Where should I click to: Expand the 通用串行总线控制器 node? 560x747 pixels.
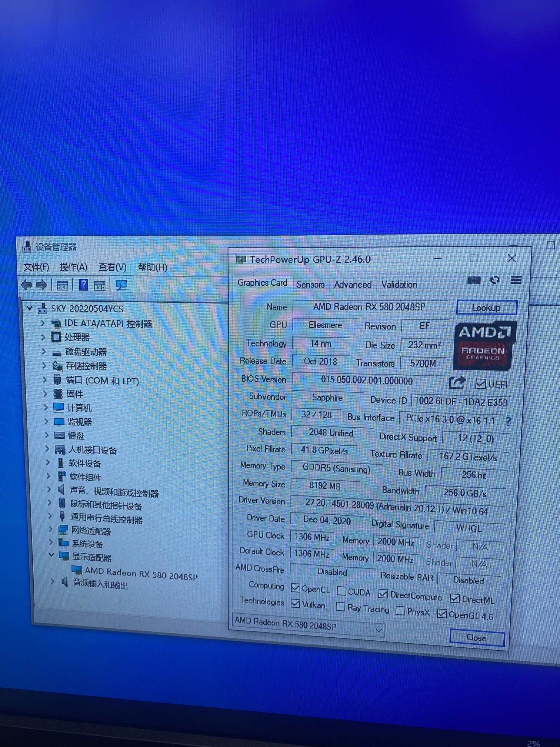[50, 515]
